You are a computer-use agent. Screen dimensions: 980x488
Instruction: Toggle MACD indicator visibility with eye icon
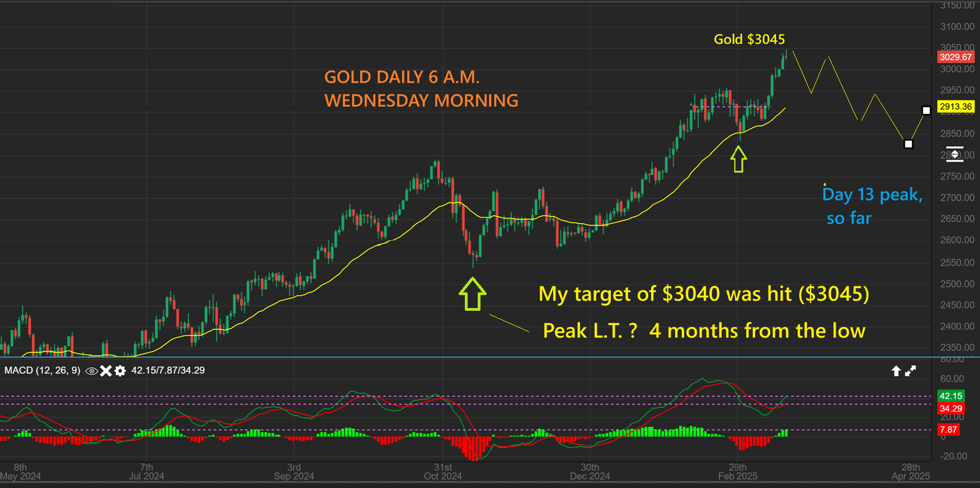[x=91, y=371]
